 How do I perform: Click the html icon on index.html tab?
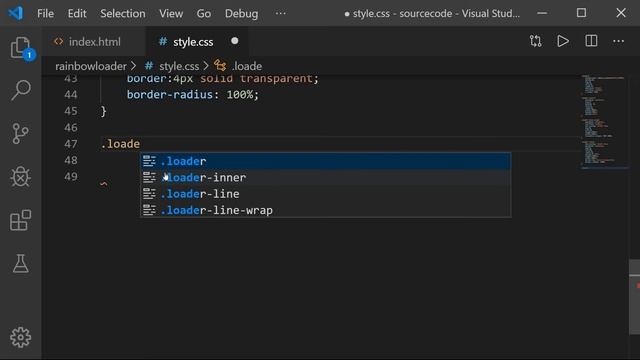point(58,42)
